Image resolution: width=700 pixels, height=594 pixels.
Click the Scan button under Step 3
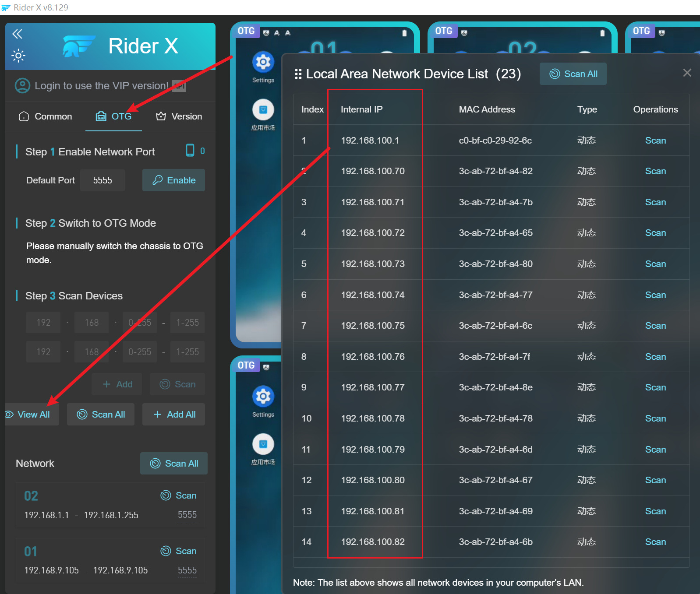177,384
